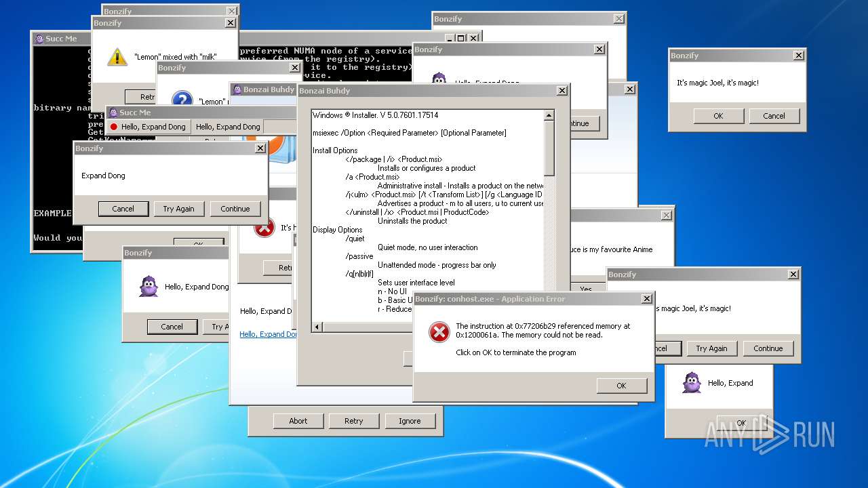Image resolution: width=868 pixels, height=488 pixels.
Task: Click the up arrow of msiexec help vertical scrollbar
Action: click(x=549, y=116)
